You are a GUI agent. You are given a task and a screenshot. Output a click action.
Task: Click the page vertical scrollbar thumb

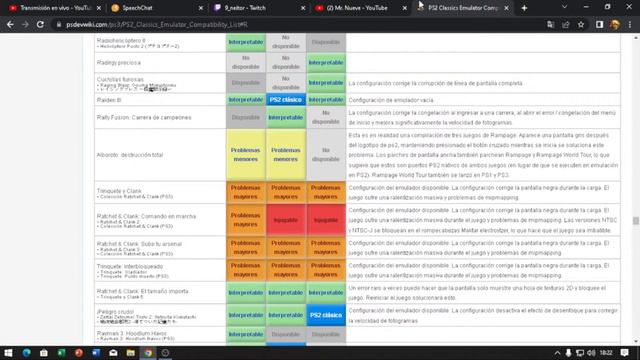click(636, 221)
